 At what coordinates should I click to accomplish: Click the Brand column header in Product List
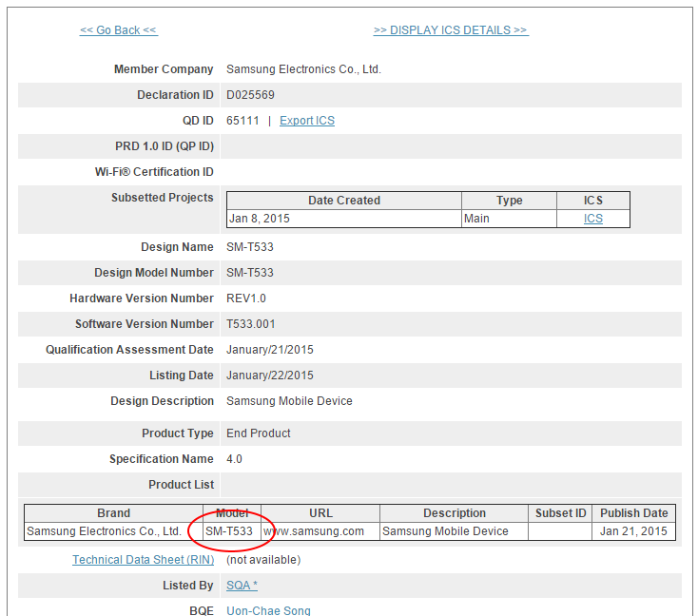pos(114,513)
